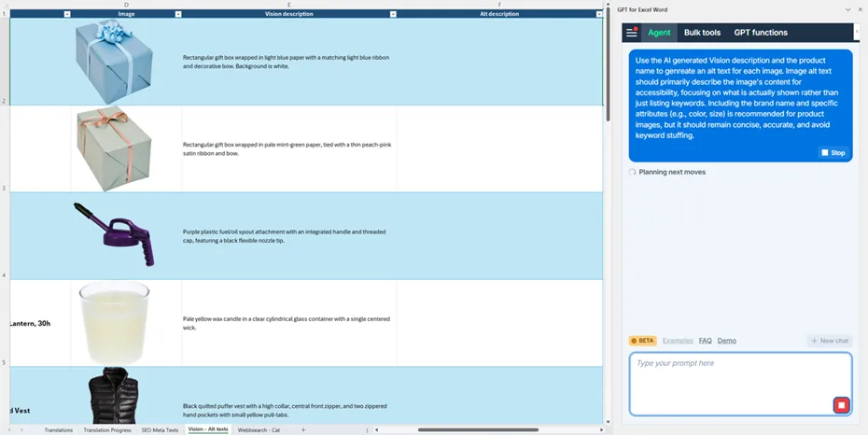Select the mint-green gift box image

coord(114,148)
